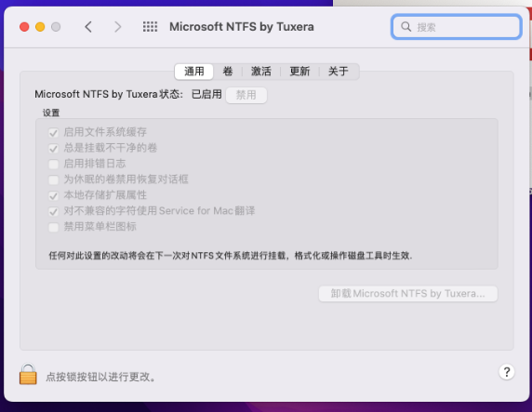The width and height of the screenshot is (532, 412).
Task: Click the padlock icon to unlock
Action: (x=28, y=374)
